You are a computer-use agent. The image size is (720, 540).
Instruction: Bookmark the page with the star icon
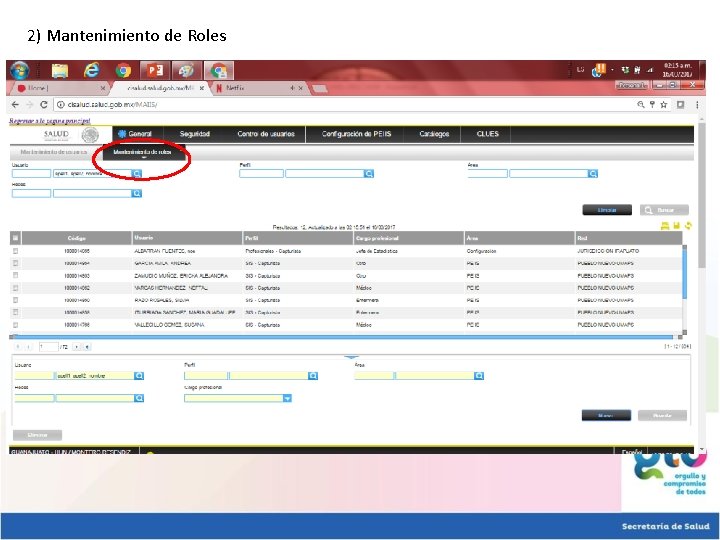click(664, 105)
